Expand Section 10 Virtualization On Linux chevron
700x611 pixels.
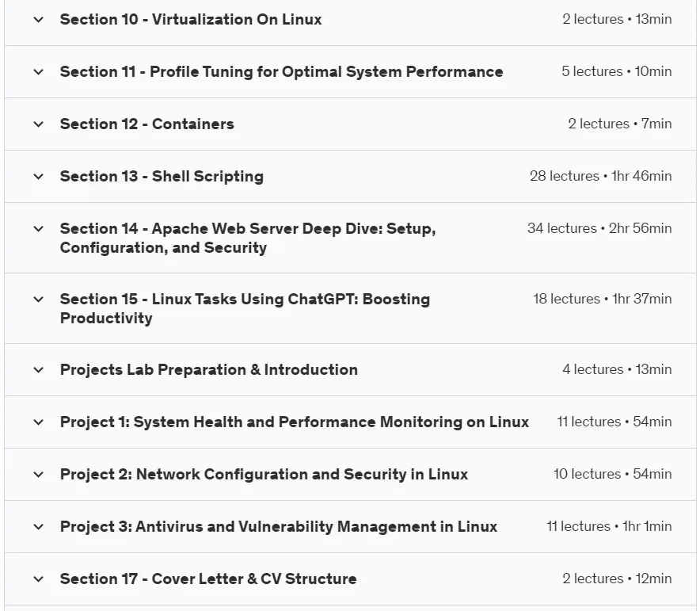tap(39, 20)
